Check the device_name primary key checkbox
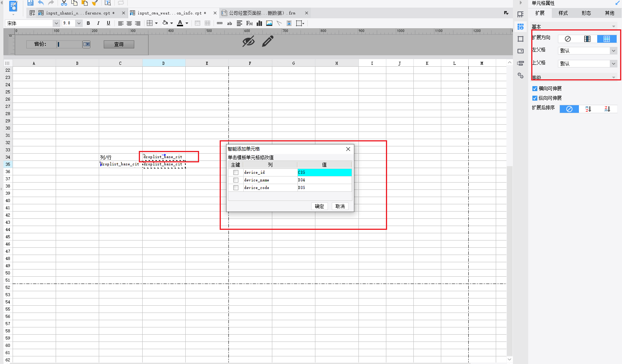 (x=236, y=180)
